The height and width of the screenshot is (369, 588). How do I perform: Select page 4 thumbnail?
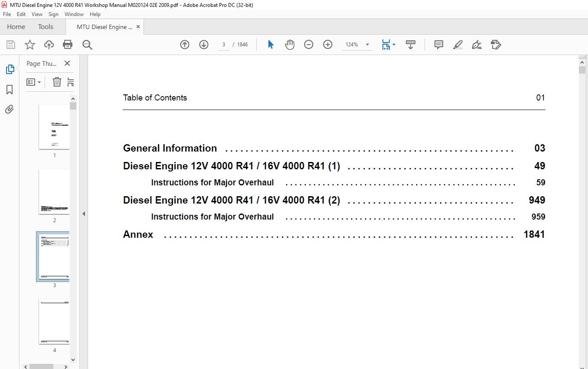54,322
